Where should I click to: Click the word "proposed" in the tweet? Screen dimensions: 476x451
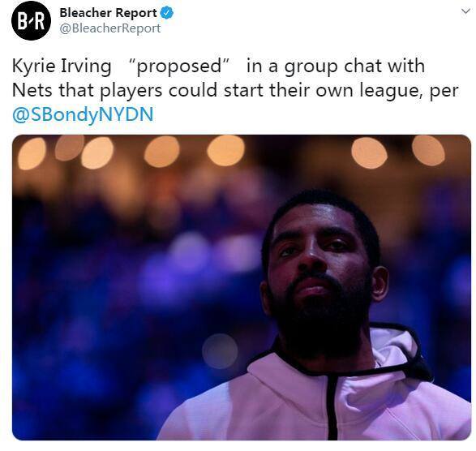(178, 66)
